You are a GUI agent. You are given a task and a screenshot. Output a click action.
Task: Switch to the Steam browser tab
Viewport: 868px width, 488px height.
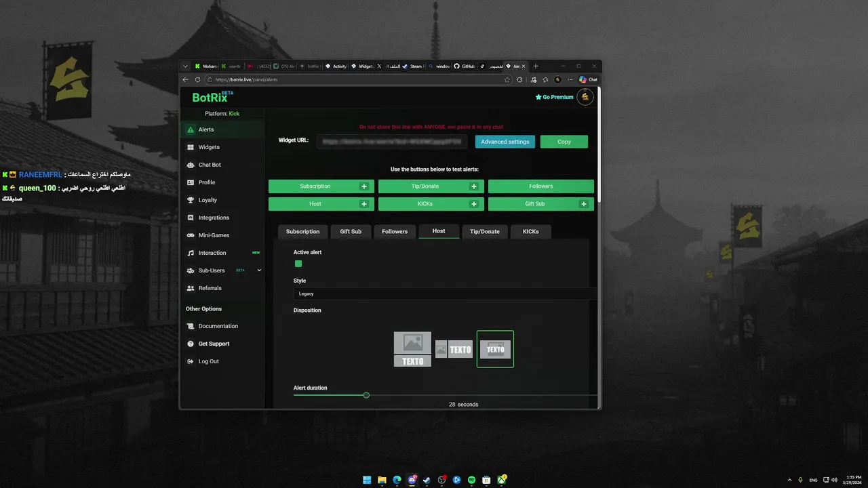[x=412, y=66]
